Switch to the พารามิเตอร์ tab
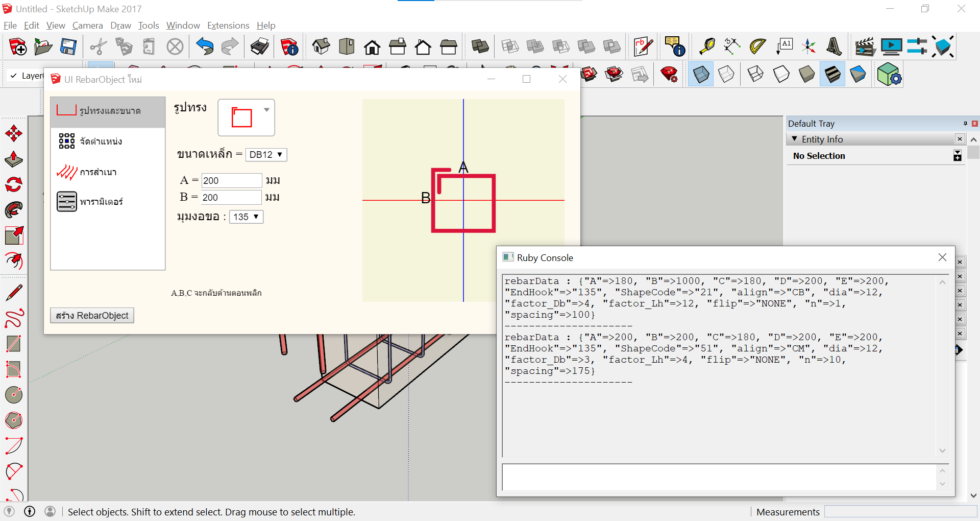The image size is (980, 521). click(x=108, y=202)
